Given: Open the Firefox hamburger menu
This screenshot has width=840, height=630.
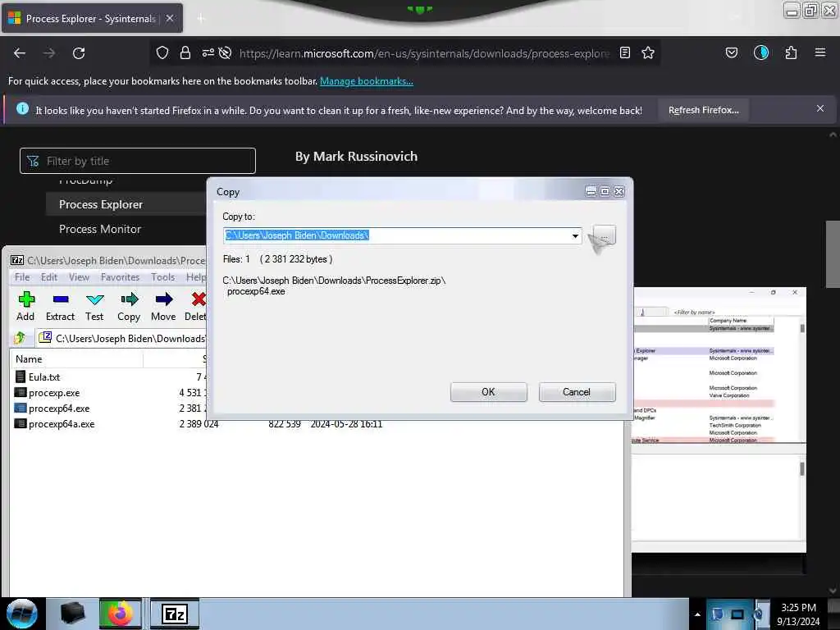Looking at the screenshot, I should (x=820, y=52).
